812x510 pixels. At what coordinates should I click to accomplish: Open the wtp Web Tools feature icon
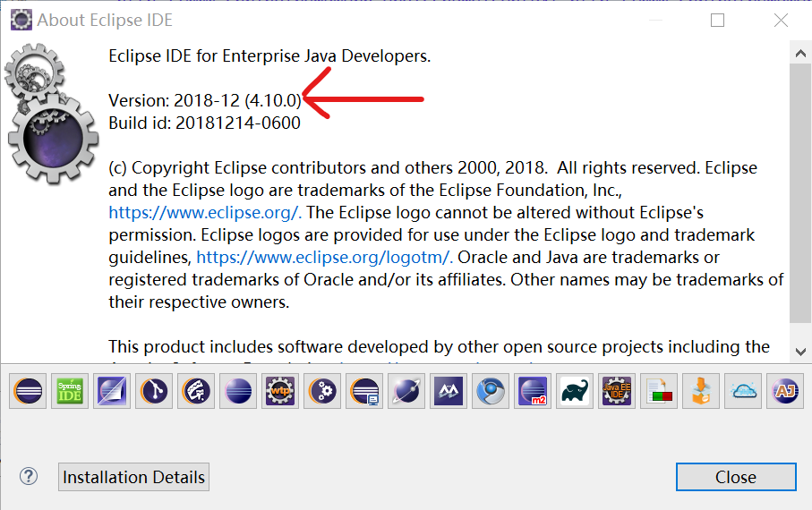tap(280, 391)
